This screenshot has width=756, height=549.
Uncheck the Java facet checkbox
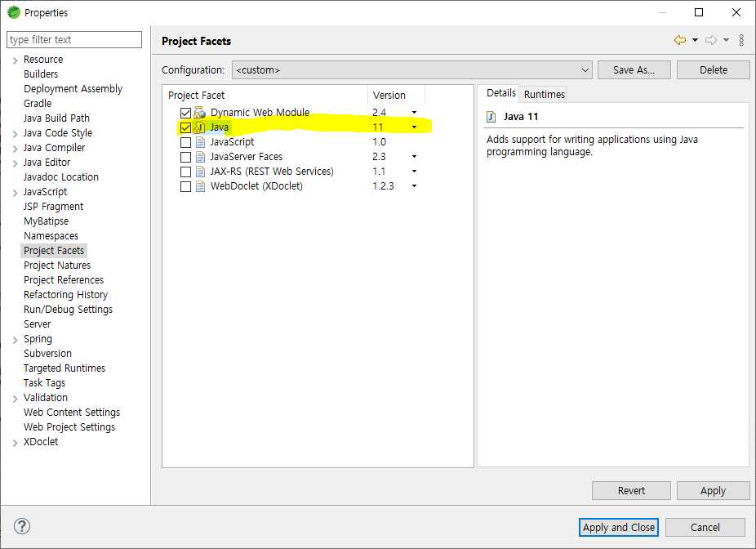point(185,127)
